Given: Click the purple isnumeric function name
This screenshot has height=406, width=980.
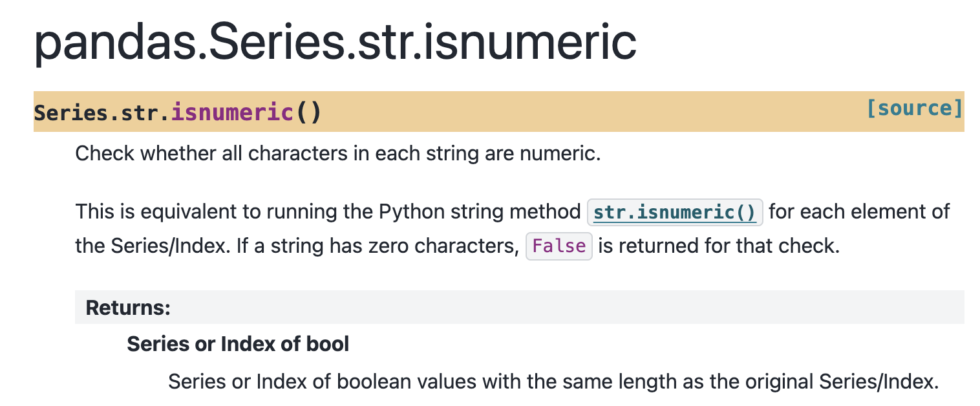Looking at the screenshot, I should tap(233, 113).
